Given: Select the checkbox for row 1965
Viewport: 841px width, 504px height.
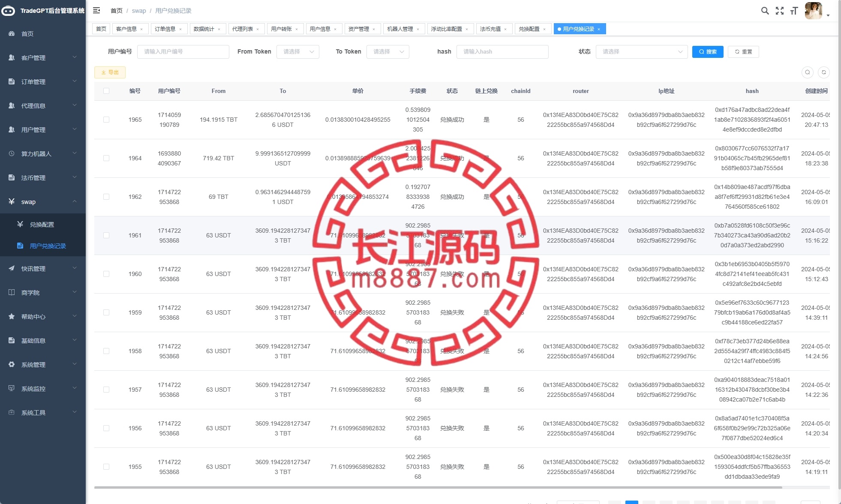Looking at the screenshot, I should [106, 120].
